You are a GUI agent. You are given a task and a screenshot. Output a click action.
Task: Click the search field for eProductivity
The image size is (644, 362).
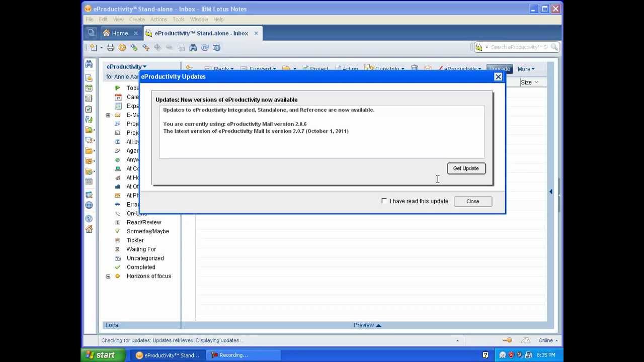click(x=519, y=47)
